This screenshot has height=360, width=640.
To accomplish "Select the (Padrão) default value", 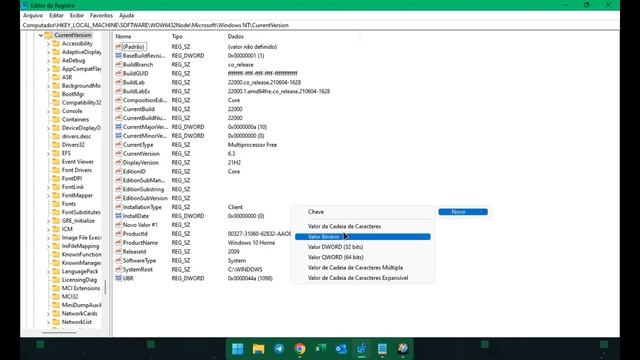I will point(133,47).
